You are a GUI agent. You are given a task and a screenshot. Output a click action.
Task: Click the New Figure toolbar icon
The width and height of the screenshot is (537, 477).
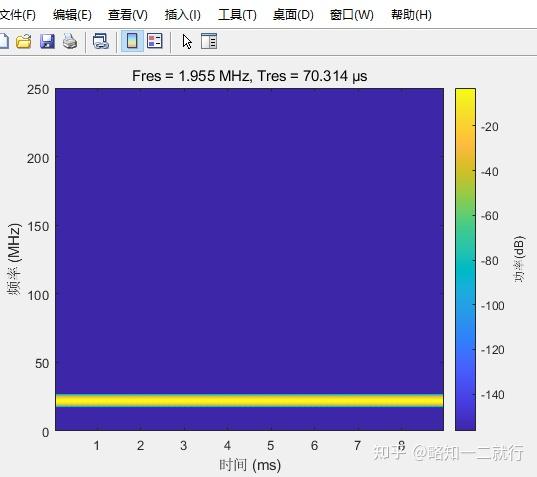3,41
